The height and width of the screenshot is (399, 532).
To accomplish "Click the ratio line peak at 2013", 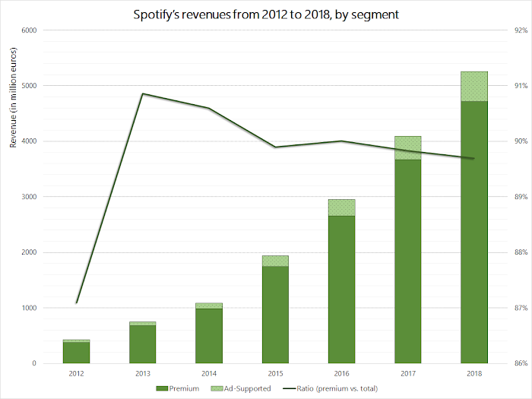I will pos(143,93).
